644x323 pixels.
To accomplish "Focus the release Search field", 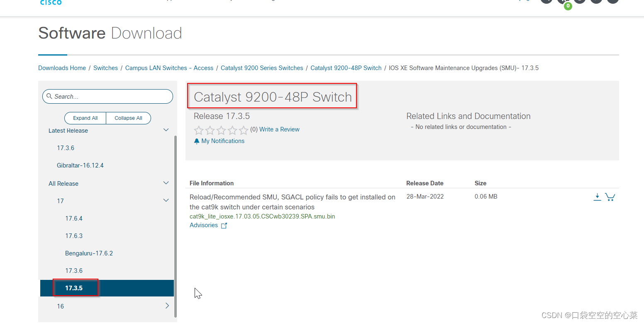I will click(x=107, y=96).
